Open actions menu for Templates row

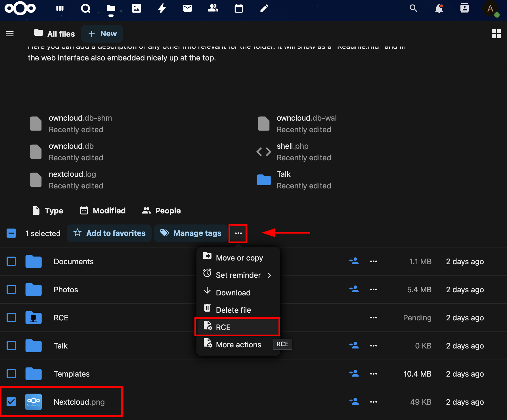pyautogui.click(x=374, y=374)
